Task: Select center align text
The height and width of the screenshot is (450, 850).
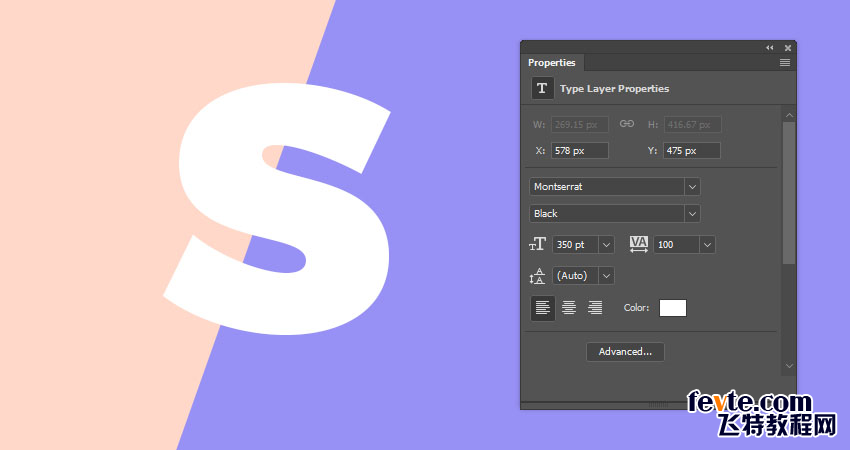Action: point(569,308)
